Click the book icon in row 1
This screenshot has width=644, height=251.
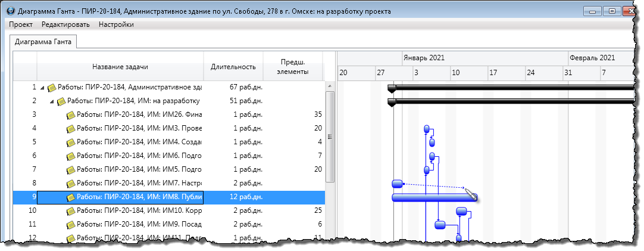click(x=52, y=88)
